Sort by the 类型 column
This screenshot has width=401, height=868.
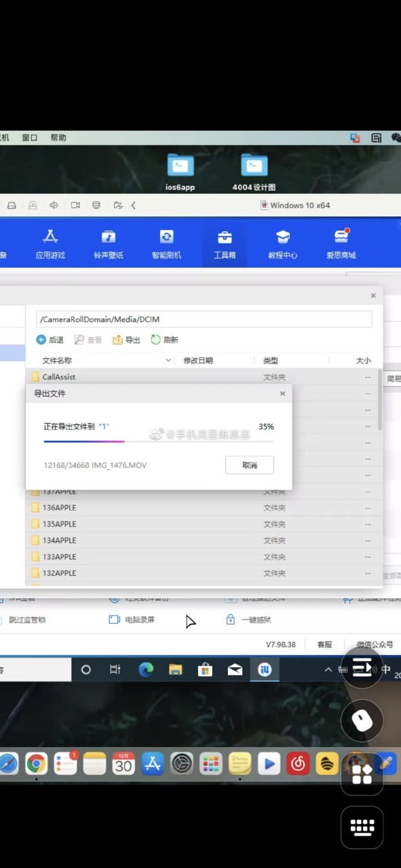tap(271, 361)
